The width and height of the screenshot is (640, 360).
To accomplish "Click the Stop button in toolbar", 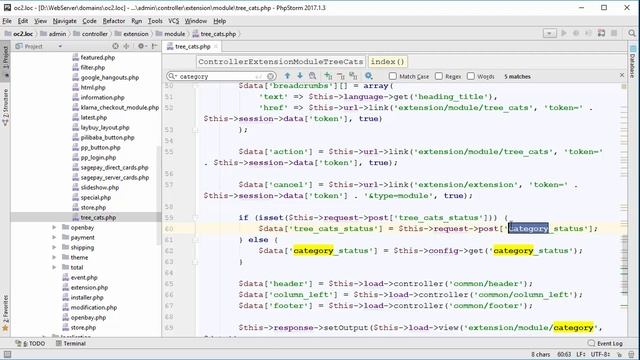I will [x=614, y=33].
